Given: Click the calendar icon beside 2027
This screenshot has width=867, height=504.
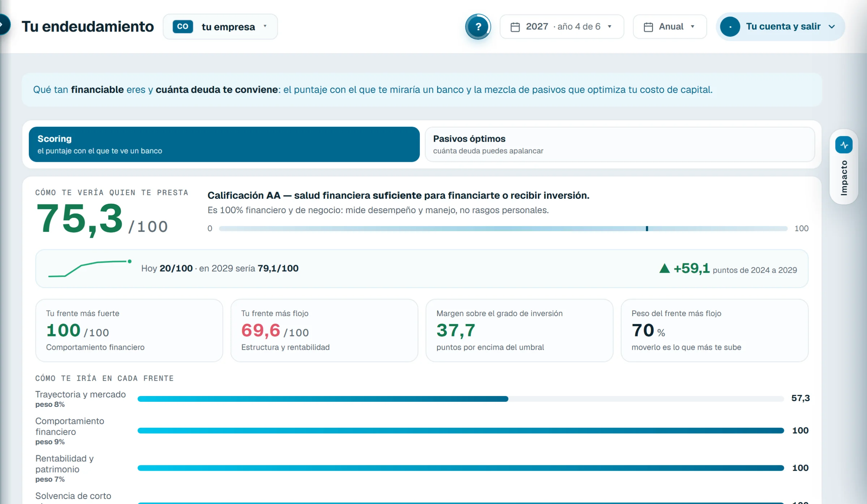Looking at the screenshot, I should 515,27.
